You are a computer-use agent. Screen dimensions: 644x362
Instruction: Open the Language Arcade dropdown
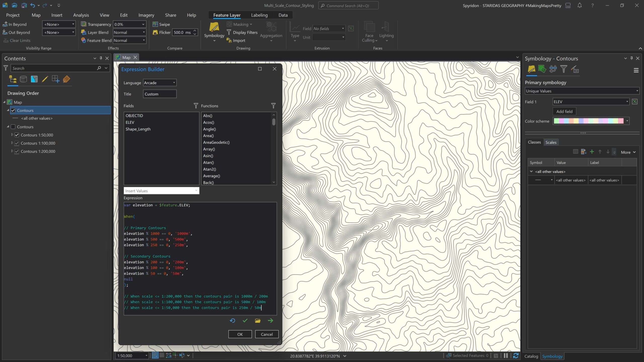[160, 83]
